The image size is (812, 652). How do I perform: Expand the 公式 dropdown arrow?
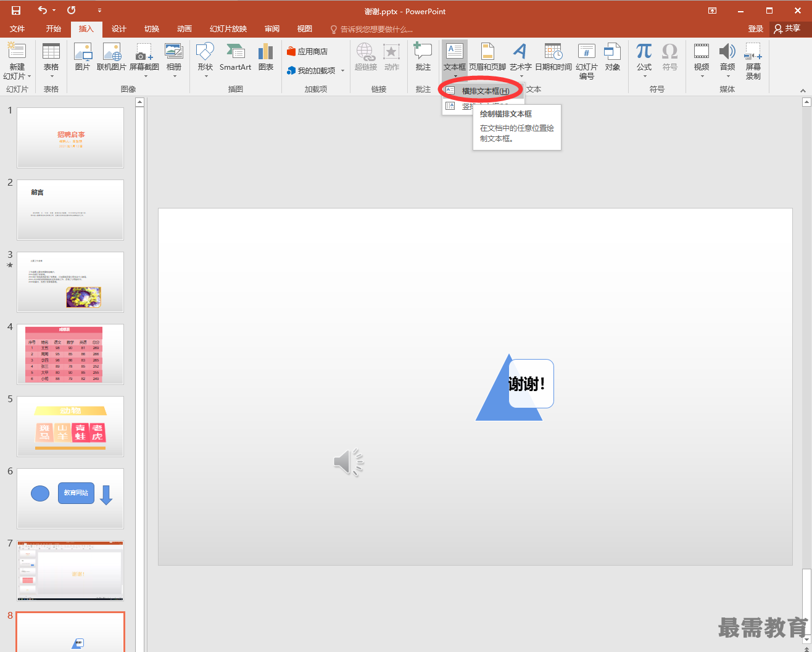644,76
